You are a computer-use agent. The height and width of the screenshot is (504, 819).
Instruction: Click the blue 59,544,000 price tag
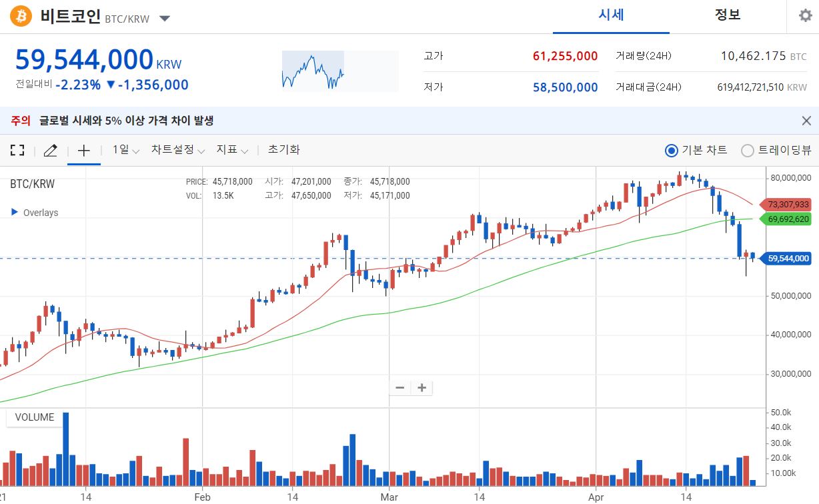pyautogui.click(x=785, y=259)
